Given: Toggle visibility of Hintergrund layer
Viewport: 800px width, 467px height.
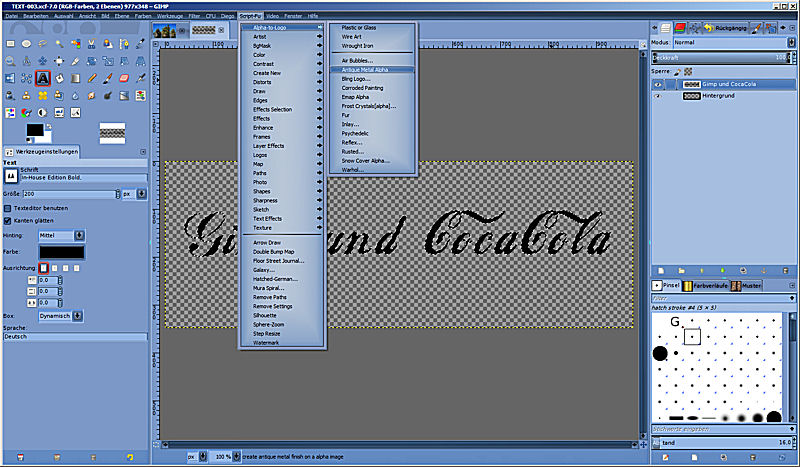Looking at the screenshot, I should (x=658, y=96).
